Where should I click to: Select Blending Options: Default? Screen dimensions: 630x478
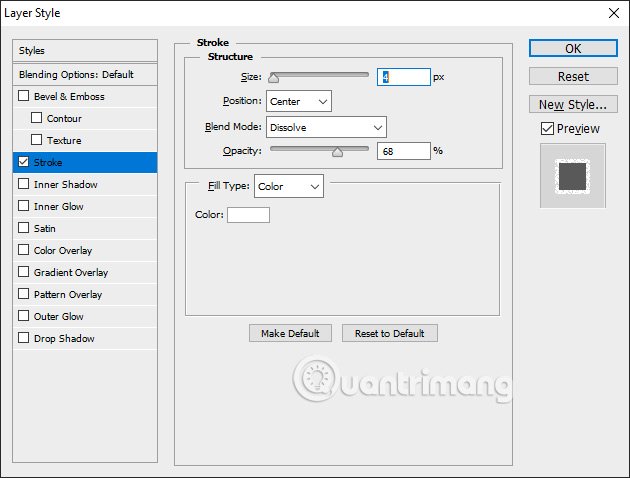tap(86, 75)
